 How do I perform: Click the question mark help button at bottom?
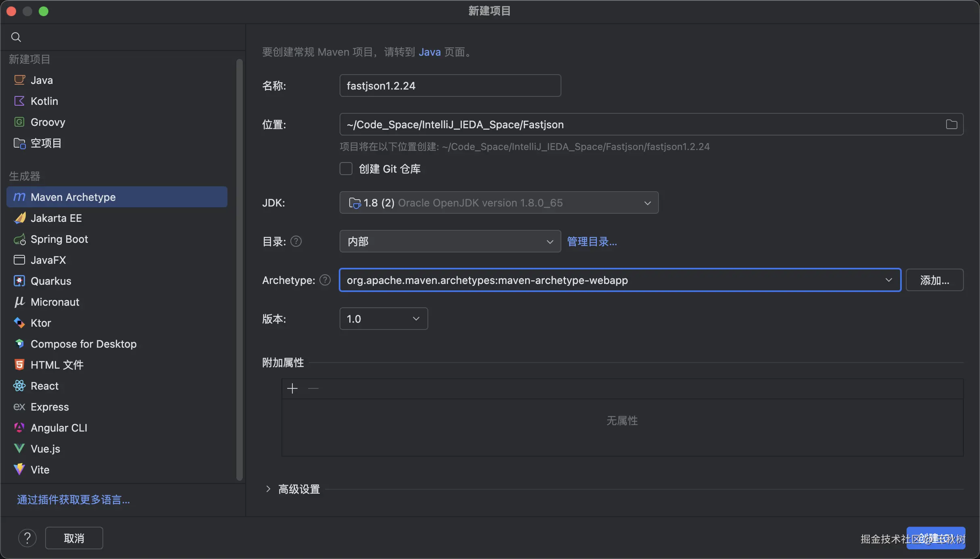[x=27, y=538]
